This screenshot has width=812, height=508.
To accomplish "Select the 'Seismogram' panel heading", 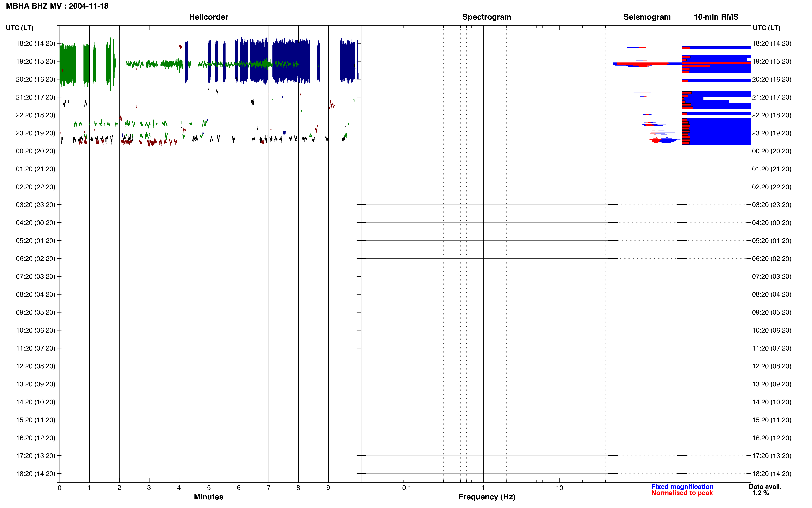I will [x=647, y=17].
